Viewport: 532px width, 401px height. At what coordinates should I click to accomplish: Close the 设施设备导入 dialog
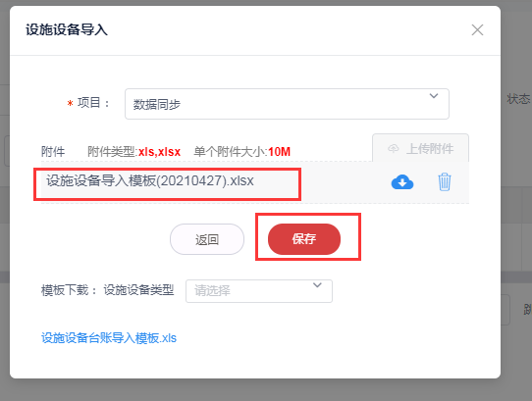click(477, 30)
